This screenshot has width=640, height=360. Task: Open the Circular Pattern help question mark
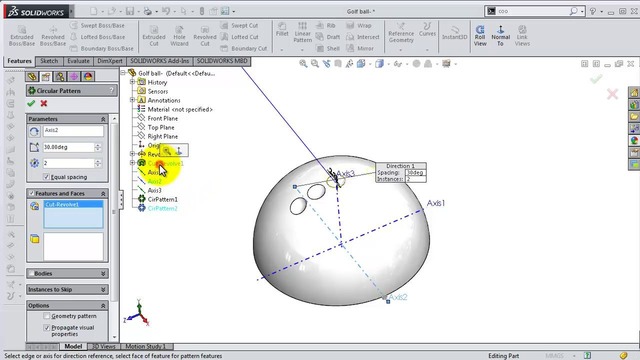click(111, 91)
